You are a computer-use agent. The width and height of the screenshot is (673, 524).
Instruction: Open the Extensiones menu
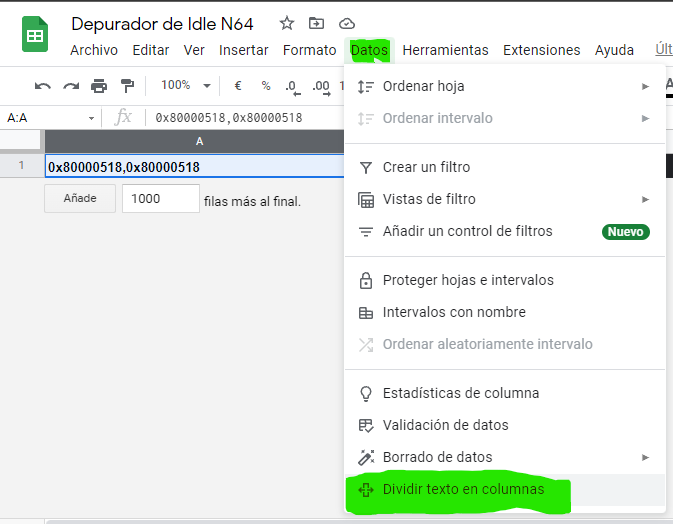coord(542,50)
